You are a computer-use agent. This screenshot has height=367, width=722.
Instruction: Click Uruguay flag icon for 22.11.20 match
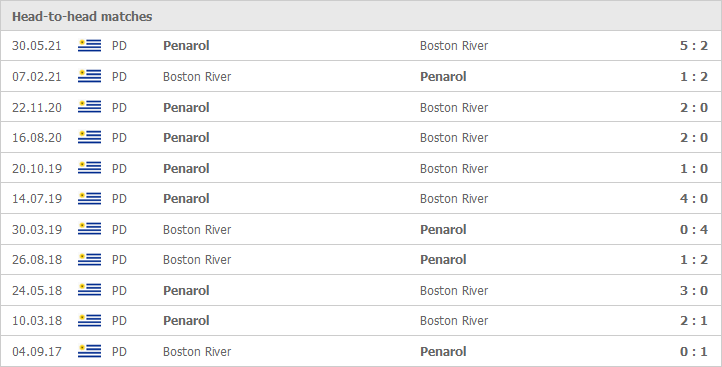89,107
